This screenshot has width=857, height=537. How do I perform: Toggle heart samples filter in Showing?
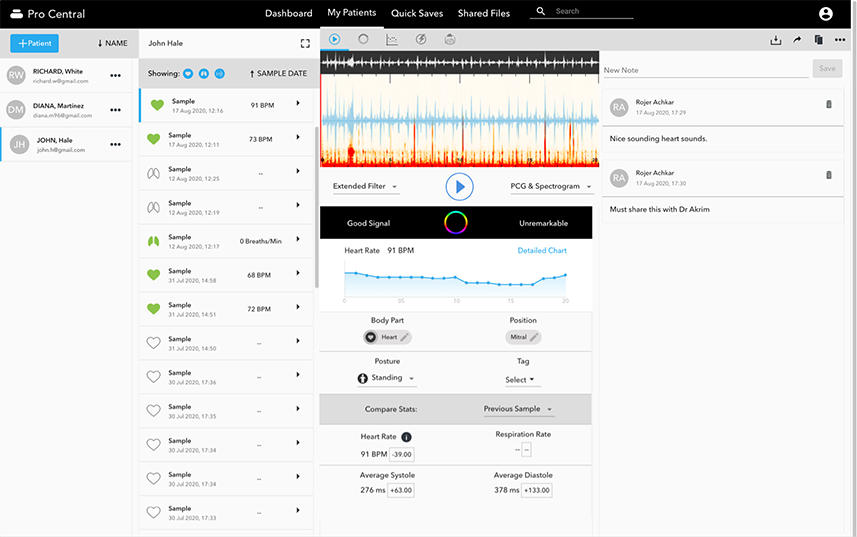click(x=189, y=74)
